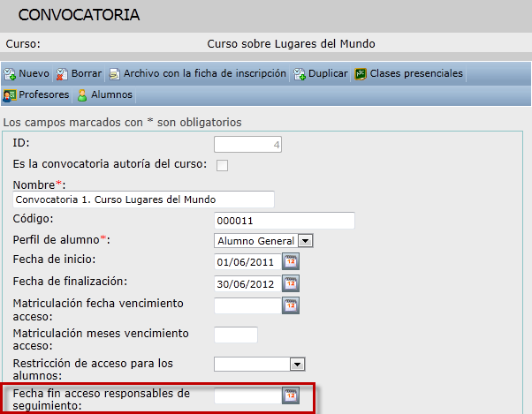Expand Restricción de acceso dropdown
This screenshot has width=532, height=414.
pos(298,365)
